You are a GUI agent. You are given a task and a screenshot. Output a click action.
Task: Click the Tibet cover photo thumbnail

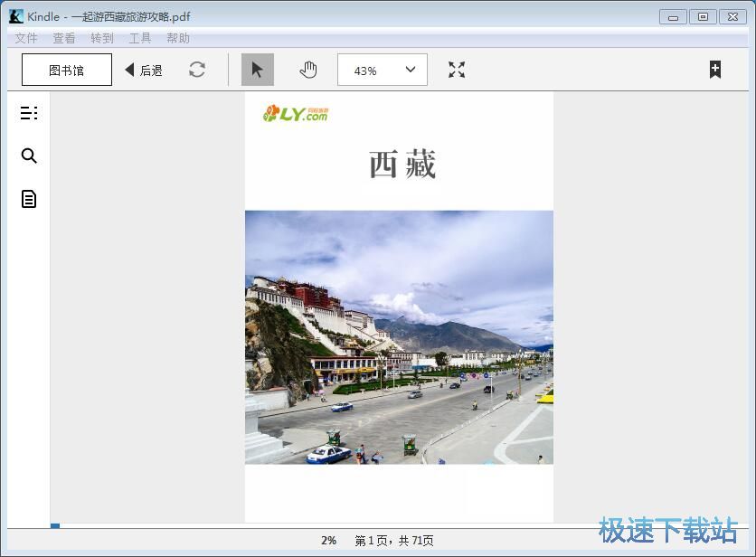pyautogui.click(x=399, y=336)
